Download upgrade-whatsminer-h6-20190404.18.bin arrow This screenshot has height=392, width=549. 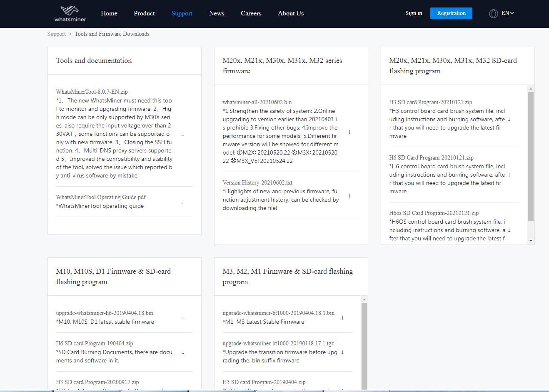(183, 317)
